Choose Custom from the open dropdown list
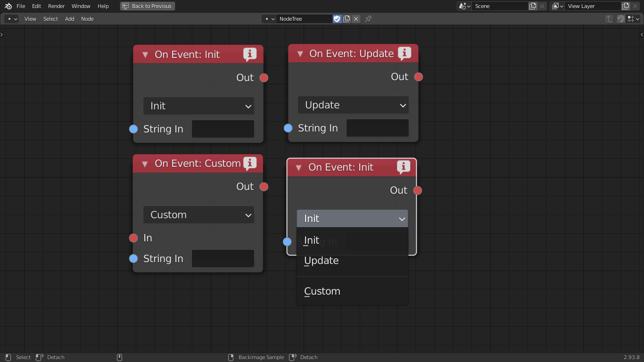This screenshot has width=644, height=362. point(352,291)
